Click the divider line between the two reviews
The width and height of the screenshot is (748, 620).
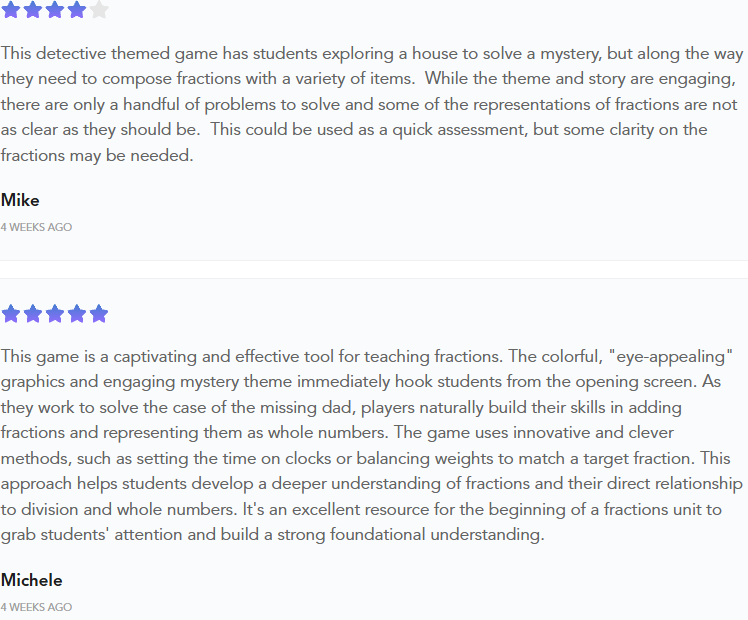pyautogui.click(x=374, y=261)
